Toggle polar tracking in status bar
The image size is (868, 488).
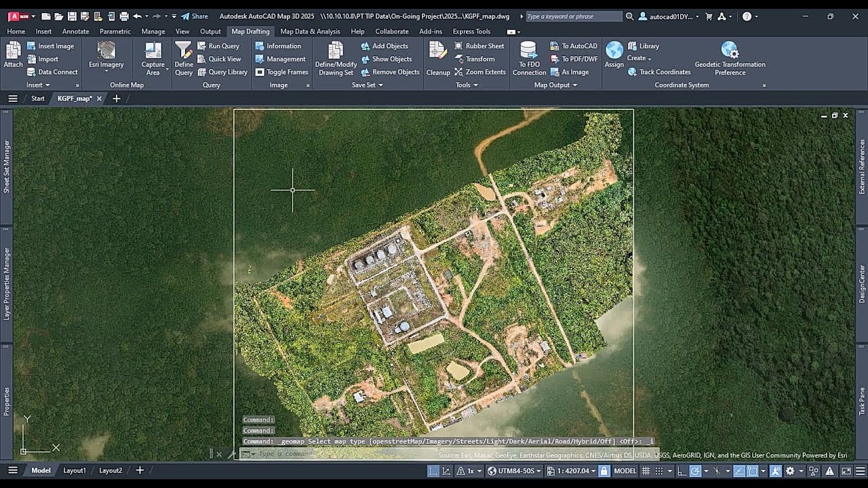696,471
